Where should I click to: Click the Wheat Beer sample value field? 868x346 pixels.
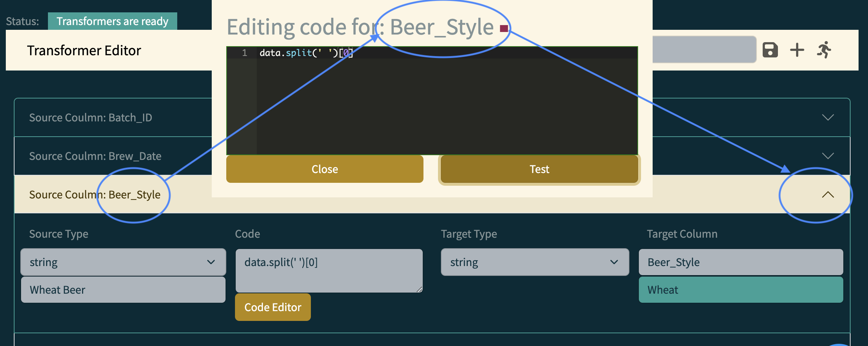tap(123, 289)
